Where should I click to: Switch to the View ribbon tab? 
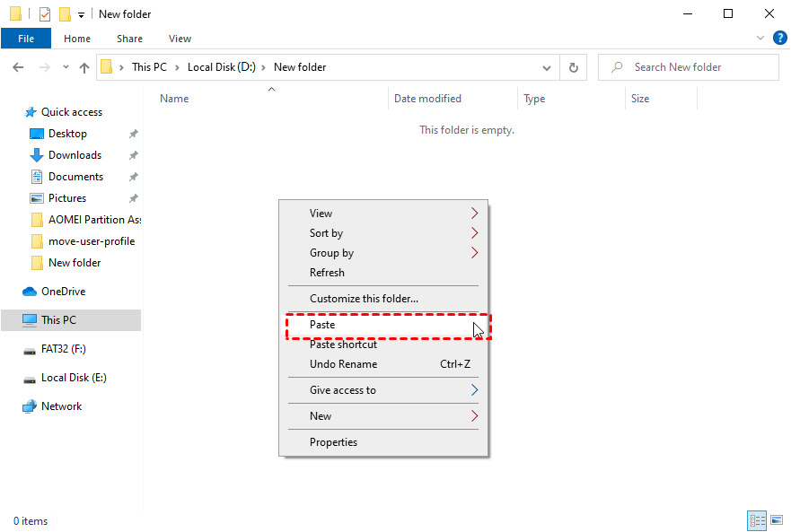click(180, 39)
